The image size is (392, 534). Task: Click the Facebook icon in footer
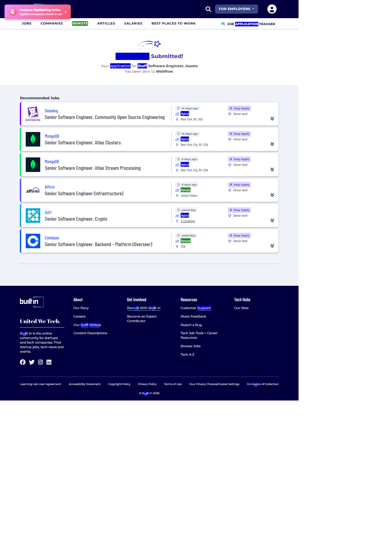23,362
